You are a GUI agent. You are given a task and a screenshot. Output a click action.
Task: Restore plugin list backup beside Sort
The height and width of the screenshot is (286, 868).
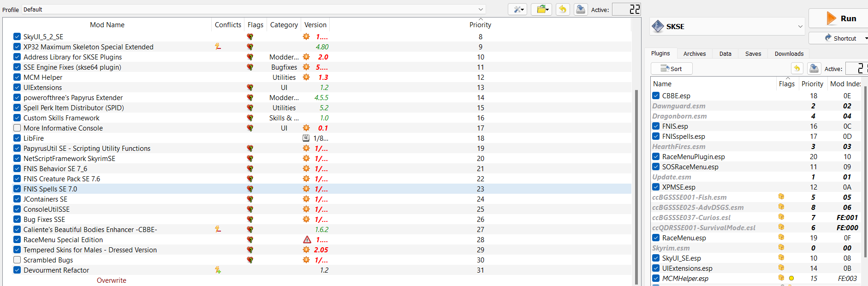(797, 68)
